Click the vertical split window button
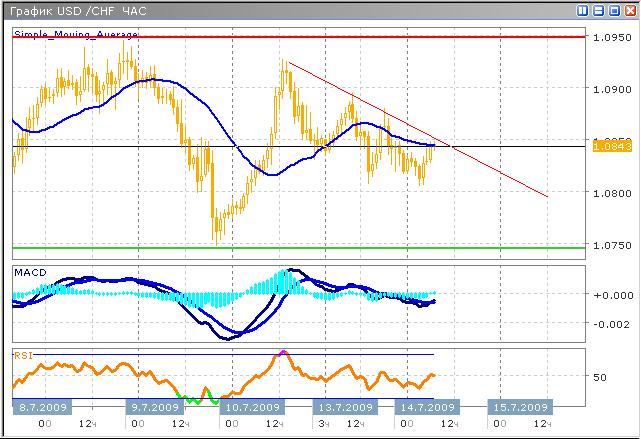The image size is (641, 439). point(584,10)
